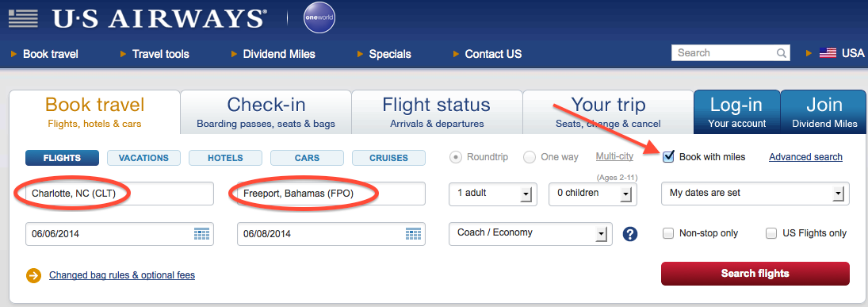Tick the US Flights only checkbox
The height and width of the screenshot is (307, 868).
tap(771, 233)
